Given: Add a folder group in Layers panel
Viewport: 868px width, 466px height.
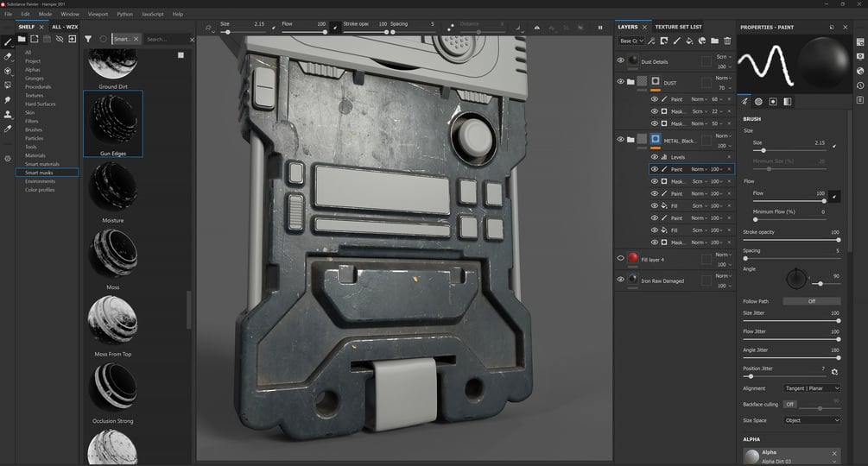Looking at the screenshot, I should 714,41.
